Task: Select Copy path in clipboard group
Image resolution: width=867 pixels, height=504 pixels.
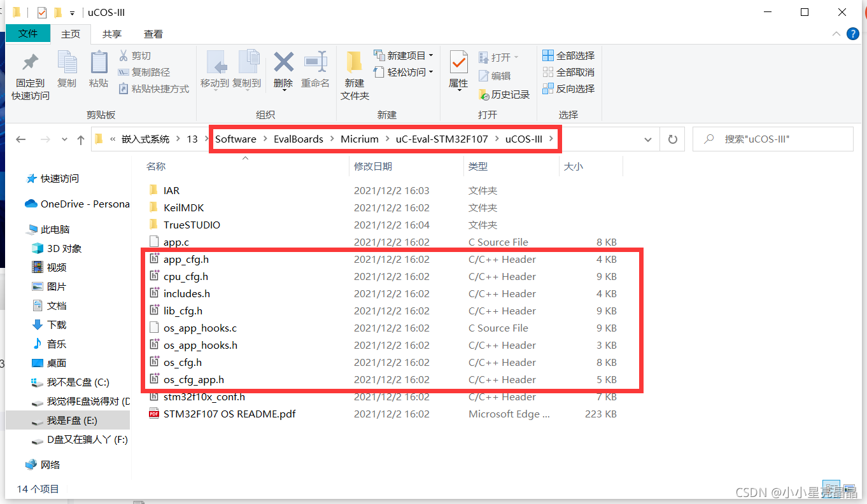Action: [x=144, y=73]
